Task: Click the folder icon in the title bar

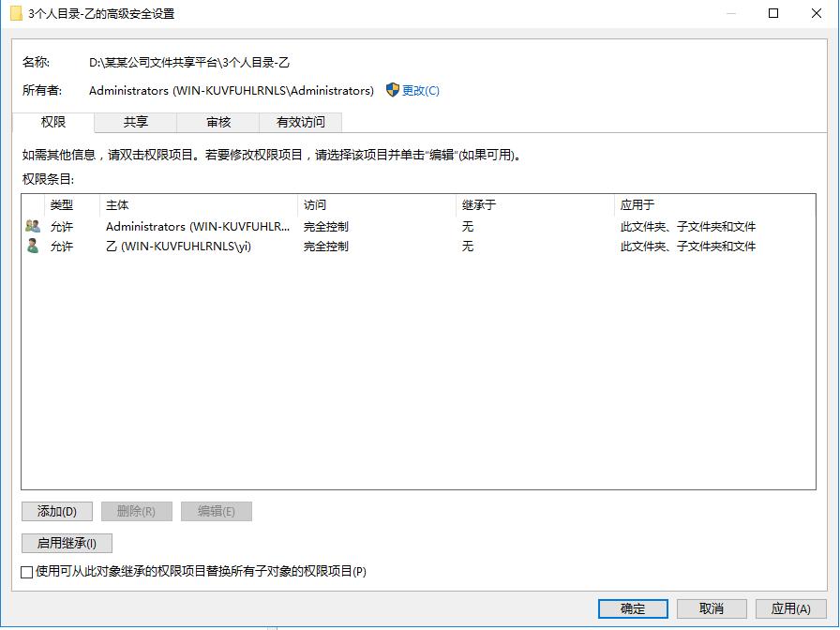Action: [x=15, y=13]
